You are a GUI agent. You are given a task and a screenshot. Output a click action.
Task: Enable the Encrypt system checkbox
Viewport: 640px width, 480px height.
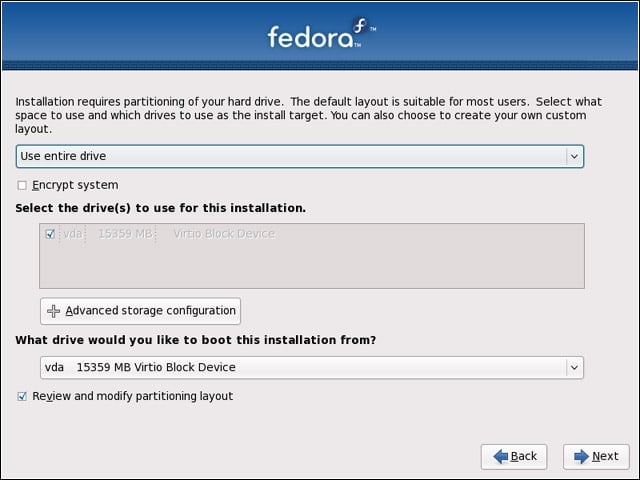coord(22,185)
